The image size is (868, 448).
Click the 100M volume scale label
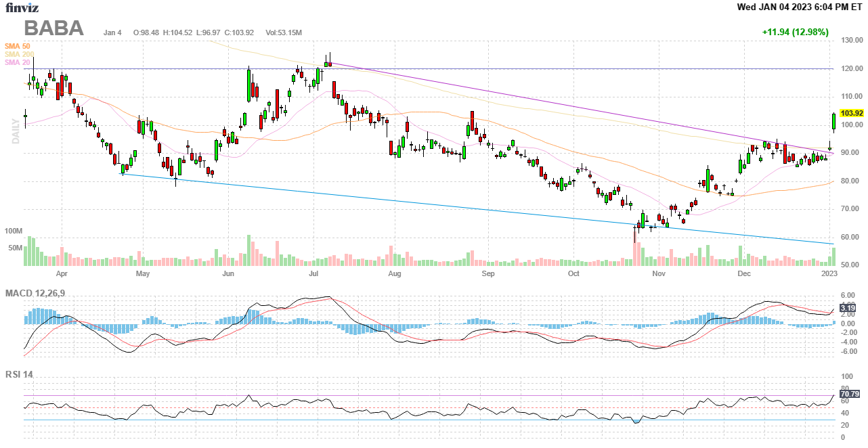14,231
